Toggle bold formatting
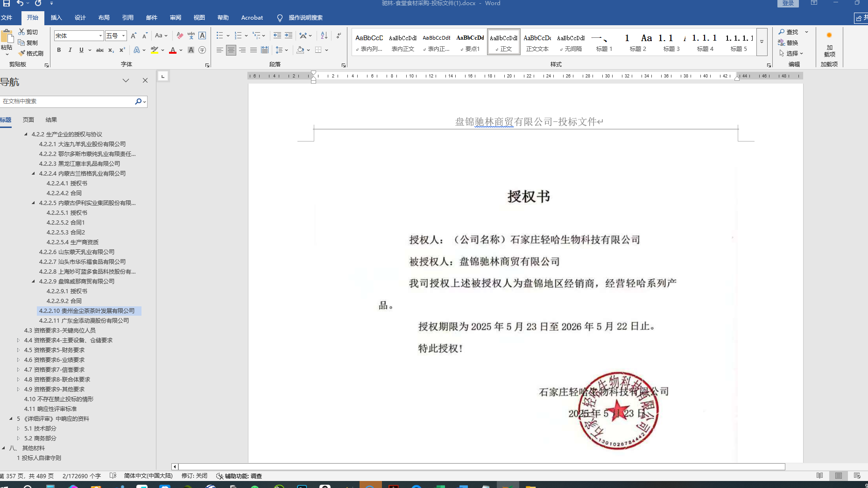 [59, 50]
